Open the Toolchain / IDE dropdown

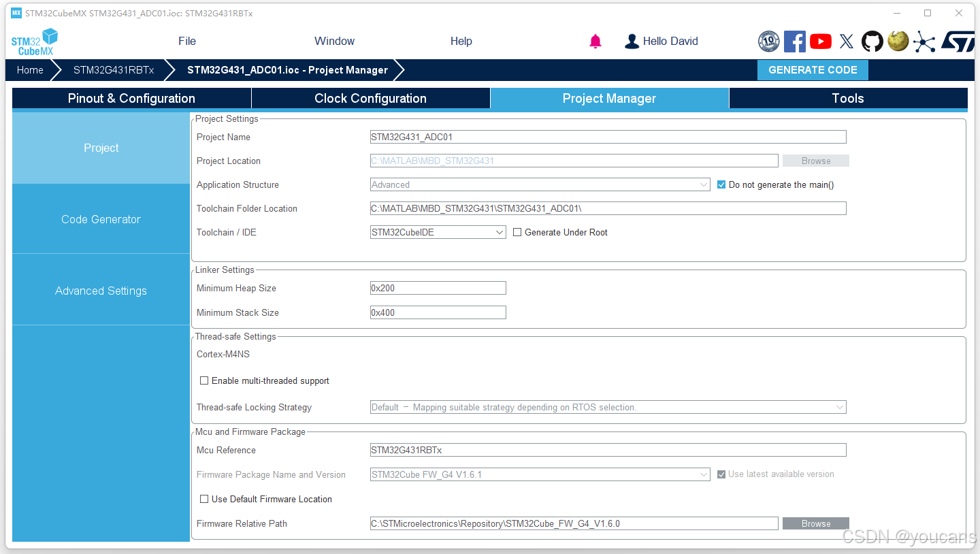[x=438, y=232]
